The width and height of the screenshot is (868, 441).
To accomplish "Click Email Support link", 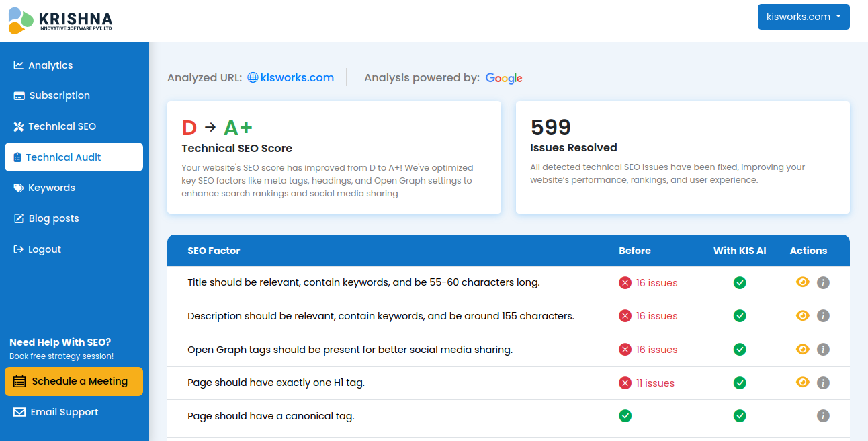I will pyautogui.click(x=74, y=412).
